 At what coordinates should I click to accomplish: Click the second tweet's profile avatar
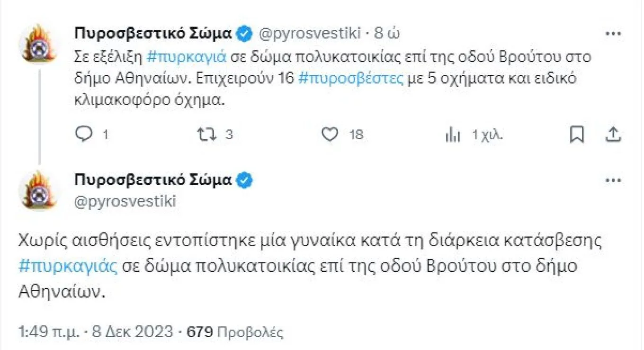pyautogui.click(x=38, y=190)
